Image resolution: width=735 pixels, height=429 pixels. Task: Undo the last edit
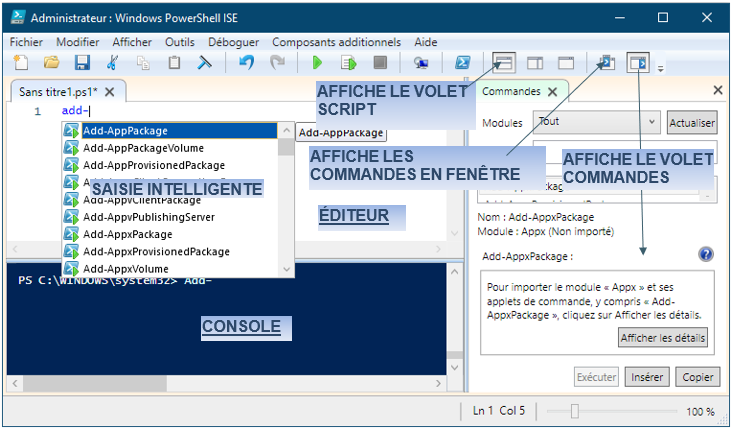(247, 62)
